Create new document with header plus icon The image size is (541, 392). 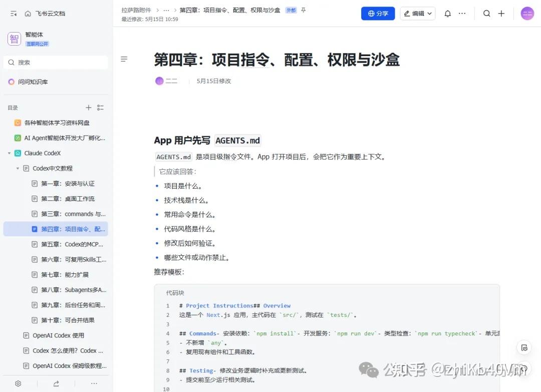click(501, 14)
